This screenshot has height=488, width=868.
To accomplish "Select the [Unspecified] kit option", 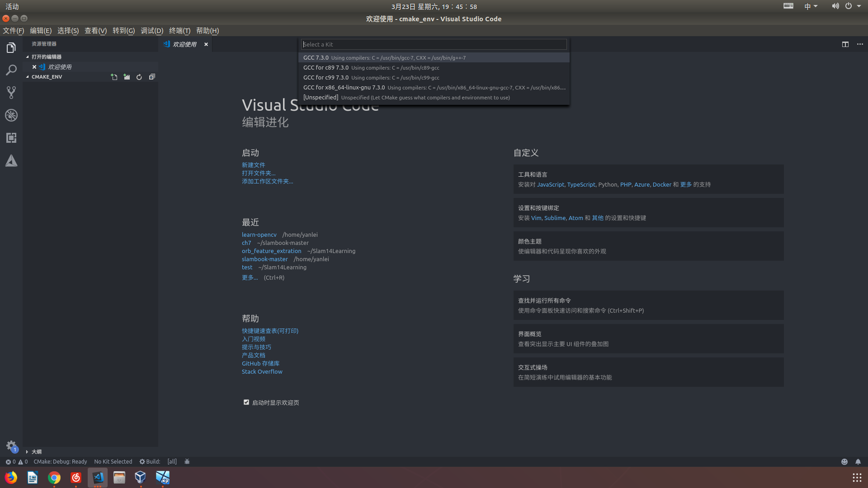I will click(x=434, y=97).
